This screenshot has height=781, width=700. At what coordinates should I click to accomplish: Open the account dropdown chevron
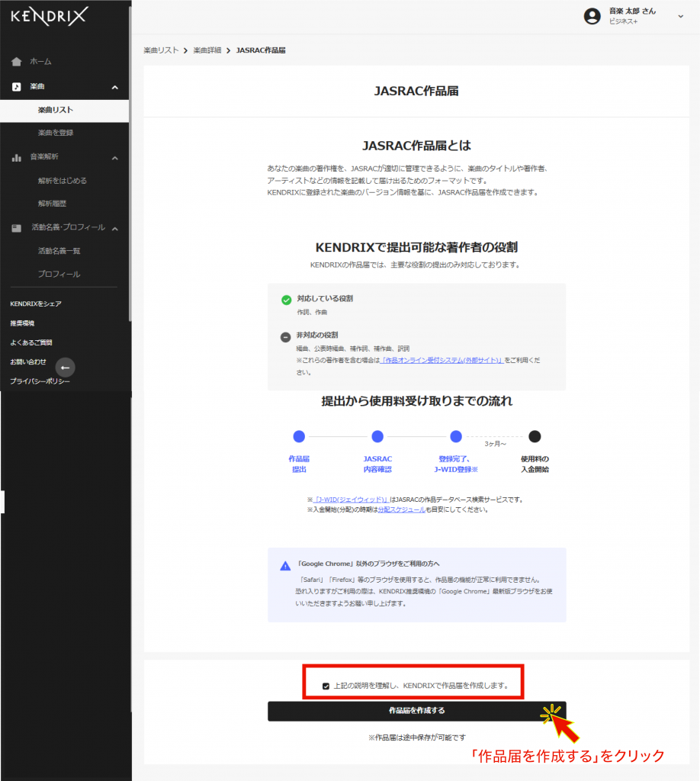pyautogui.click(x=680, y=16)
